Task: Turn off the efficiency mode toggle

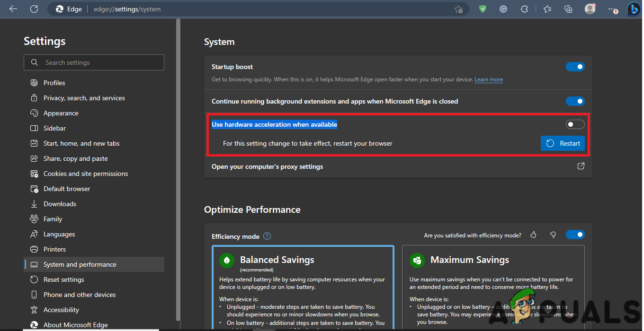Action: (x=575, y=235)
